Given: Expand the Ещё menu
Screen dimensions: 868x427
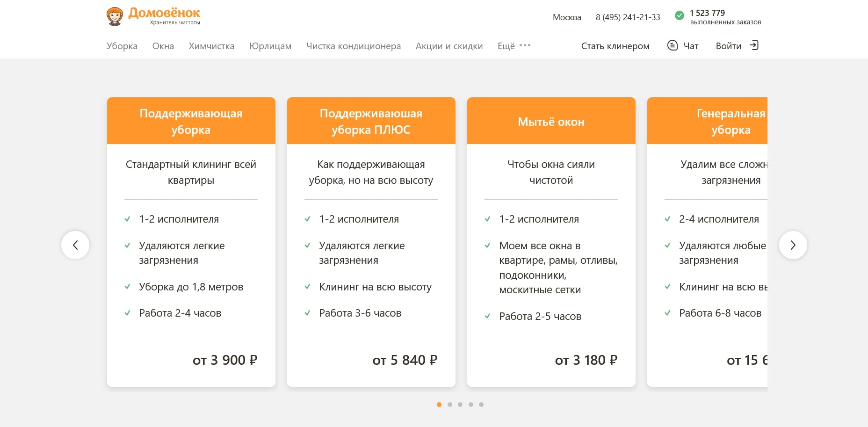Looking at the screenshot, I should [x=506, y=46].
